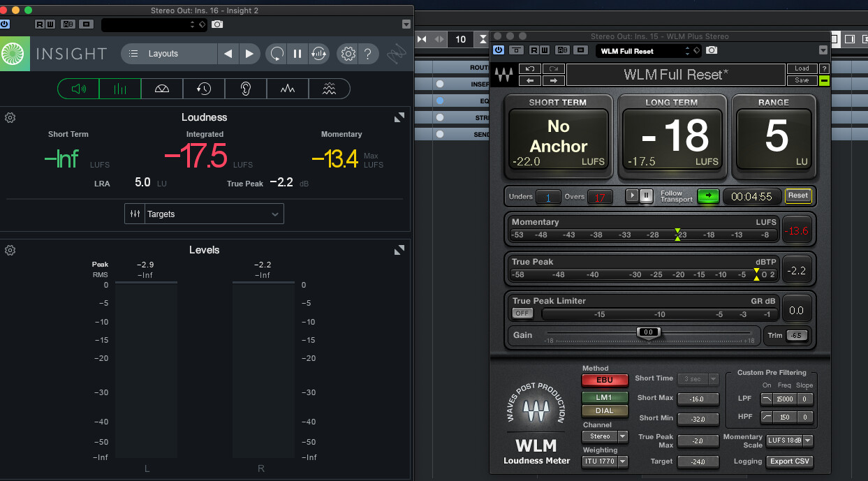Select the Insight levels bars tab

tap(120, 89)
